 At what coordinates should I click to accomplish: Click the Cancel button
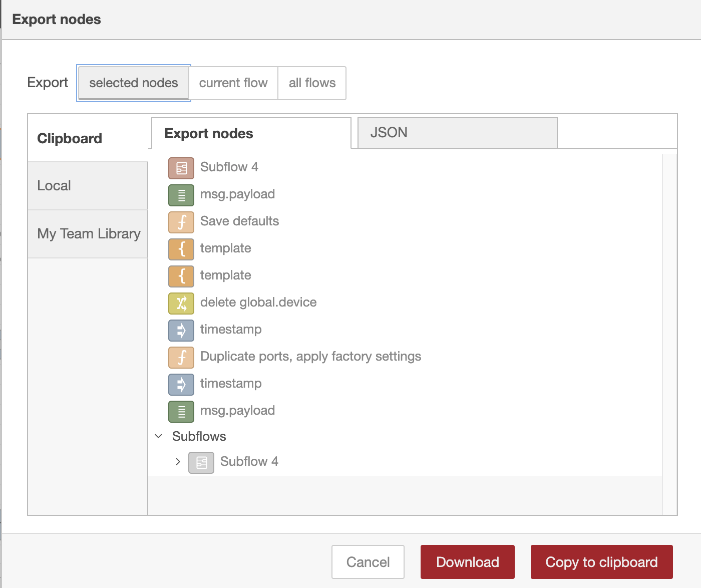[368, 562]
